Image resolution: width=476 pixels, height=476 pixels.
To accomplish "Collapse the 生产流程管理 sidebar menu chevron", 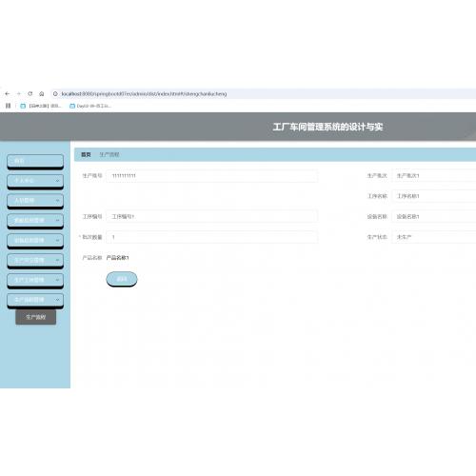I will click(57, 300).
